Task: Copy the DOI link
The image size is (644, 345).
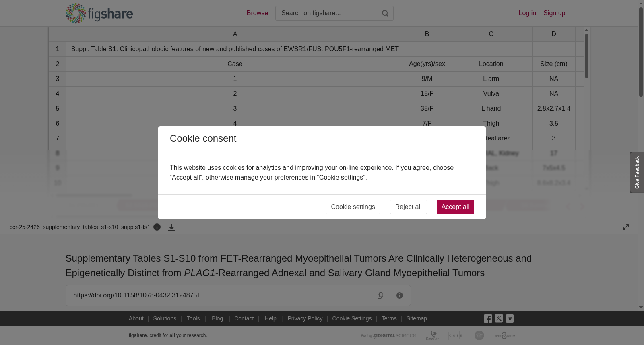Action: 380,295
